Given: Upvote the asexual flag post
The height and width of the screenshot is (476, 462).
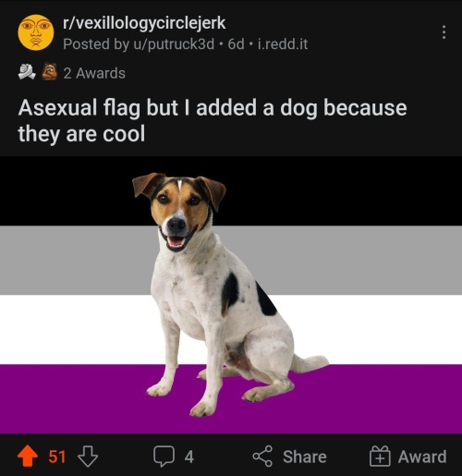Looking at the screenshot, I should [x=28, y=456].
